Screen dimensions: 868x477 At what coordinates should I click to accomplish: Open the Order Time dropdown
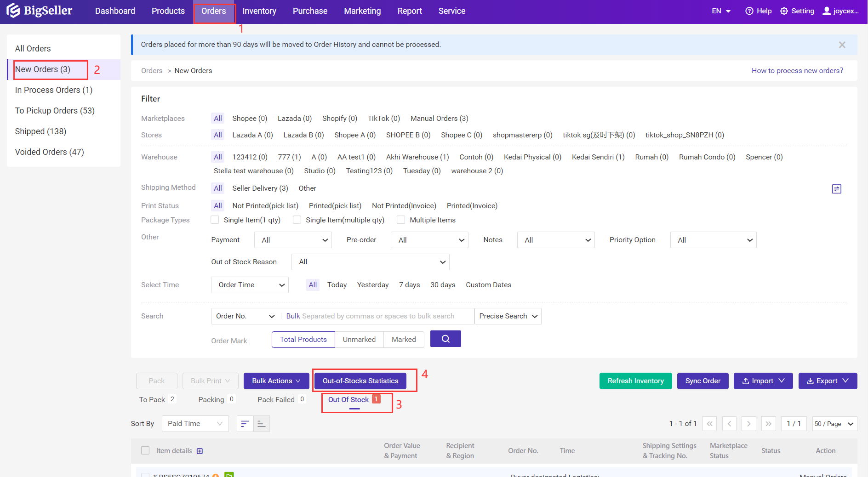point(250,285)
